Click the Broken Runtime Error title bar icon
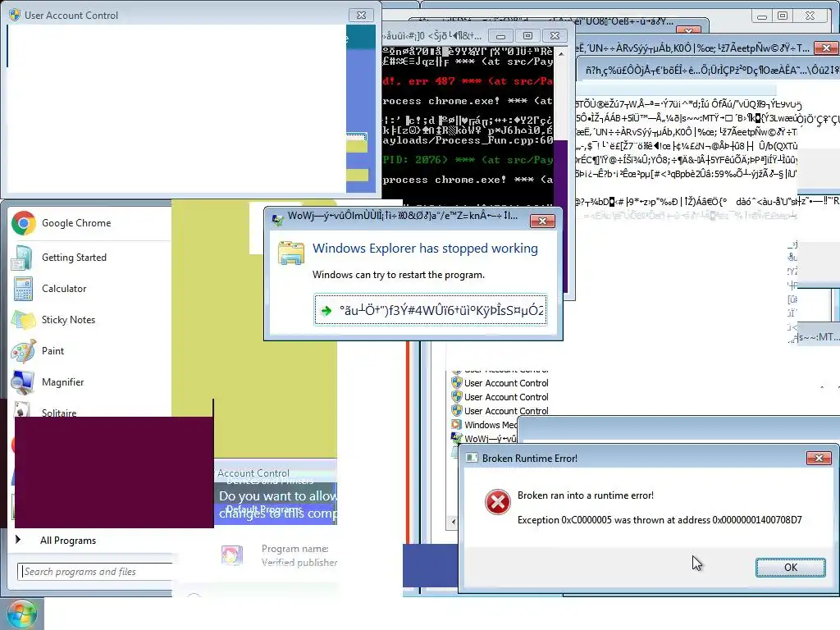The height and width of the screenshot is (630, 840). (x=472, y=458)
